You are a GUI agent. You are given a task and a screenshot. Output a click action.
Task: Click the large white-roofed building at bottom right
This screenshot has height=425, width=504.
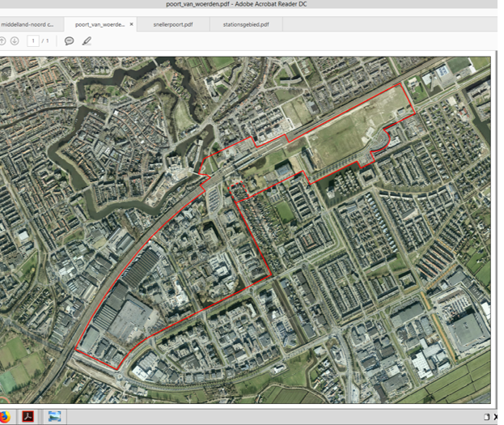pos(468,330)
